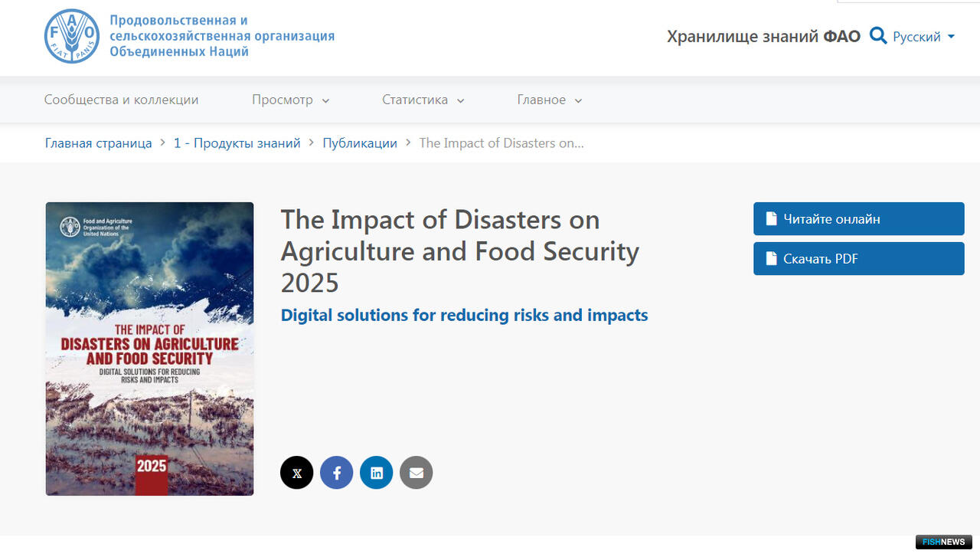Image resolution: width=980 pixels, height=557 pixels.
Task: Open search with the magnifying glass icon
Action: (878, 36)
